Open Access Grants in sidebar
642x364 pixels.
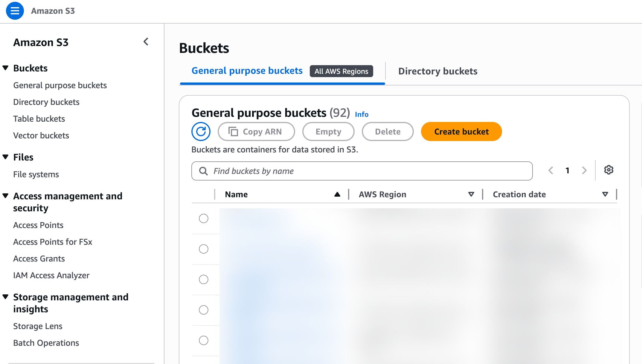[39, 259]
